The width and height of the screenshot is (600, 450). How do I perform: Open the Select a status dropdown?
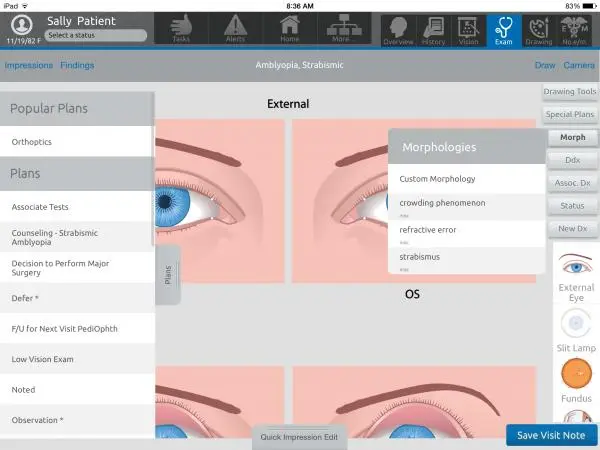click(x=96, y=35)
